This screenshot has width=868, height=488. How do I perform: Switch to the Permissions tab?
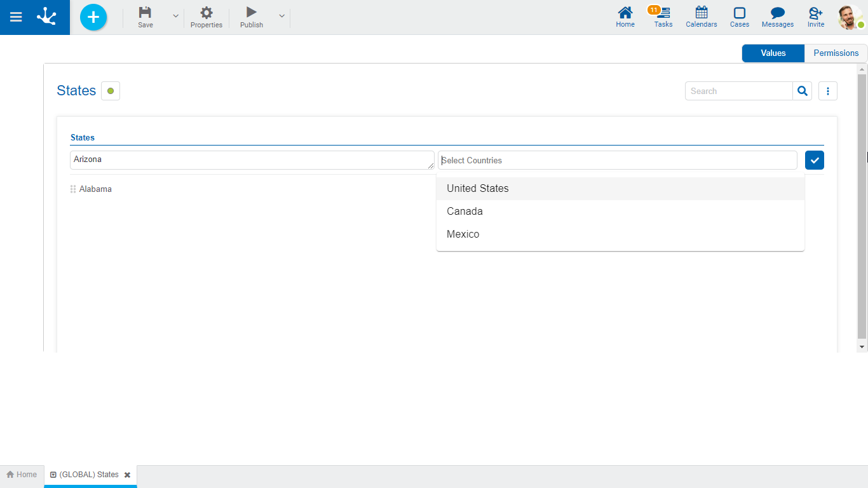(x=836, y=53)
